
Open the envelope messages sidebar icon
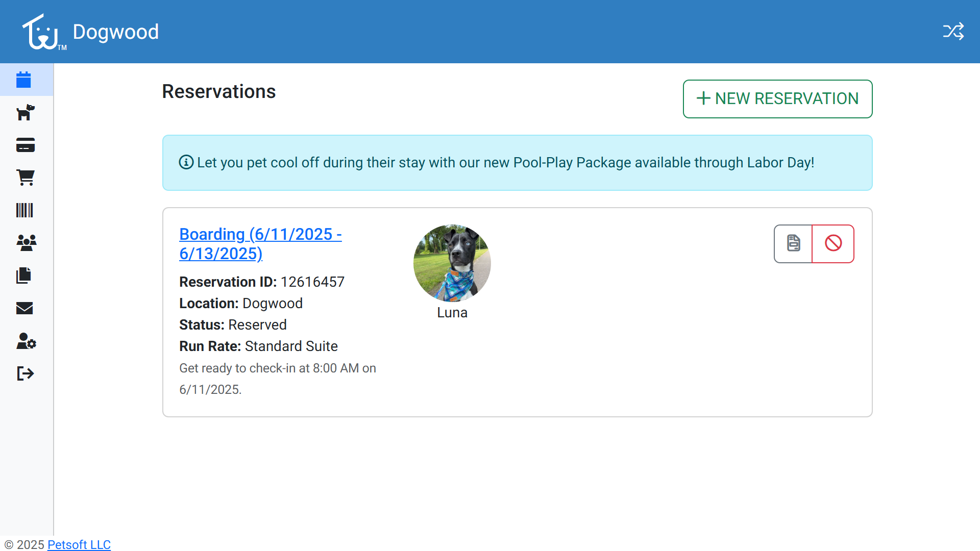pyautogui.click(x=24, y=308)
